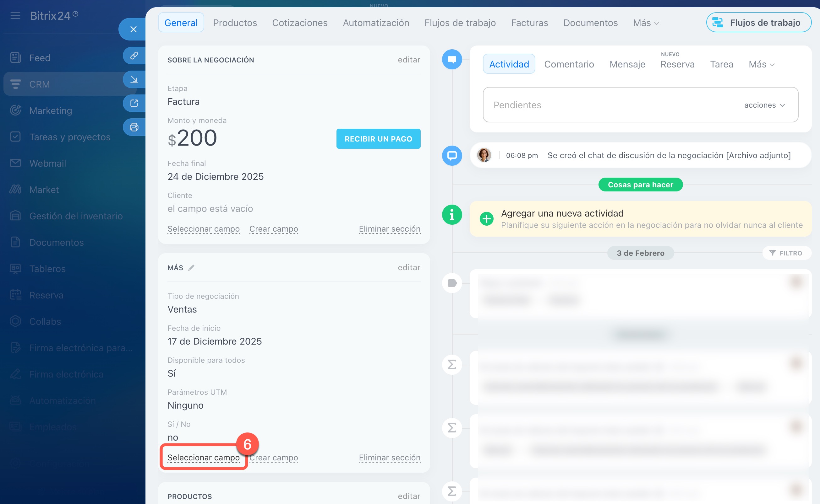Viewport: 820px width, 504px height.
Task: Click the pencil icon next to MÁS
Action: pos(191,268)
